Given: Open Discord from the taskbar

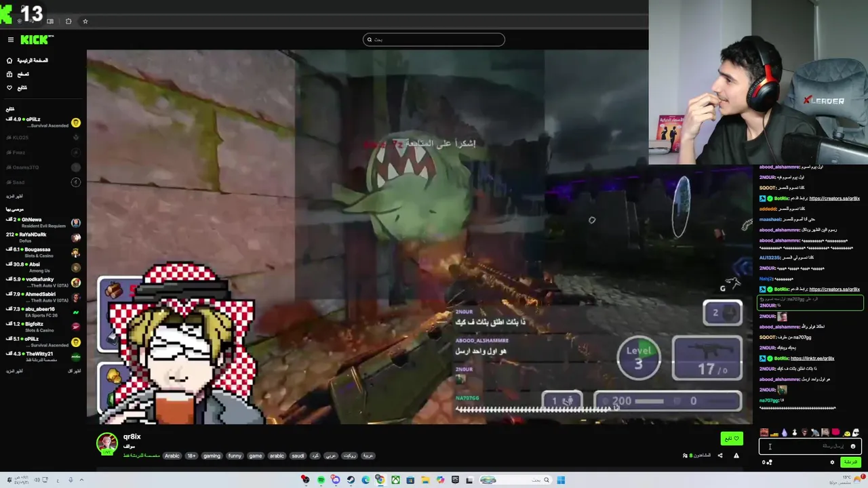Looking at the screenshot, I should pyautogui.click(x=336, y=480).
